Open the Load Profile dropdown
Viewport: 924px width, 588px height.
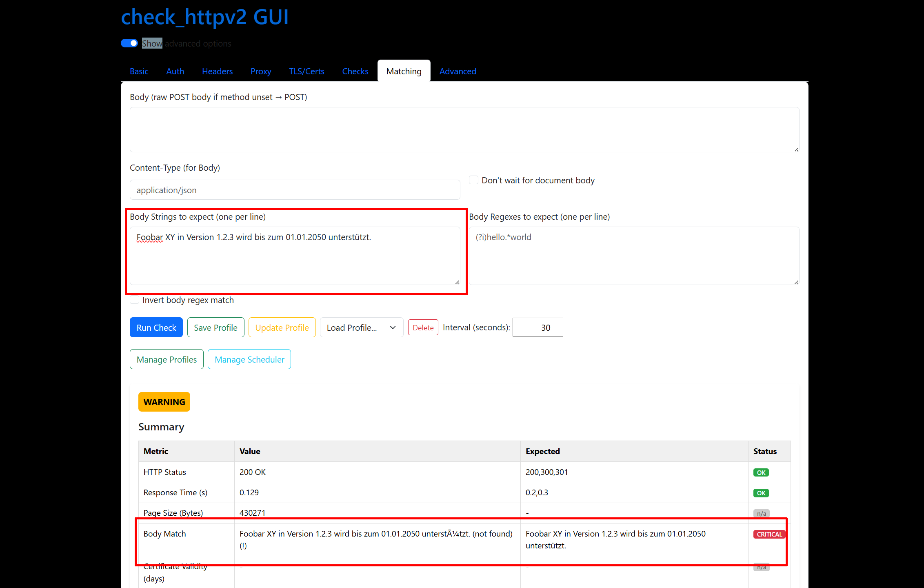pos(361,327)
